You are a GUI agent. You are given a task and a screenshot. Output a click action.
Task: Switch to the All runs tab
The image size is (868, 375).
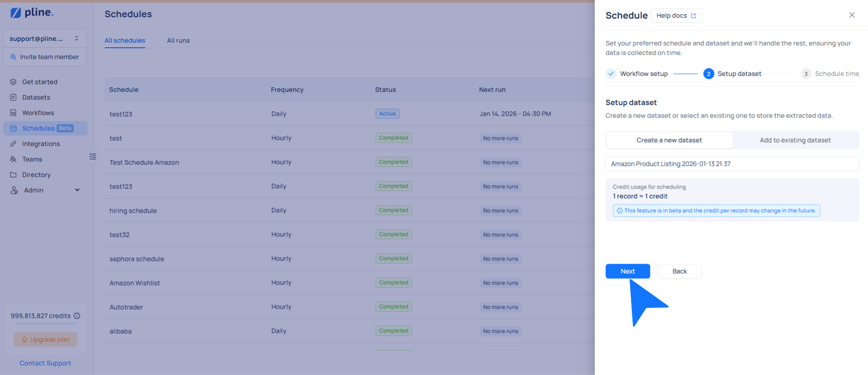(178, 40)
